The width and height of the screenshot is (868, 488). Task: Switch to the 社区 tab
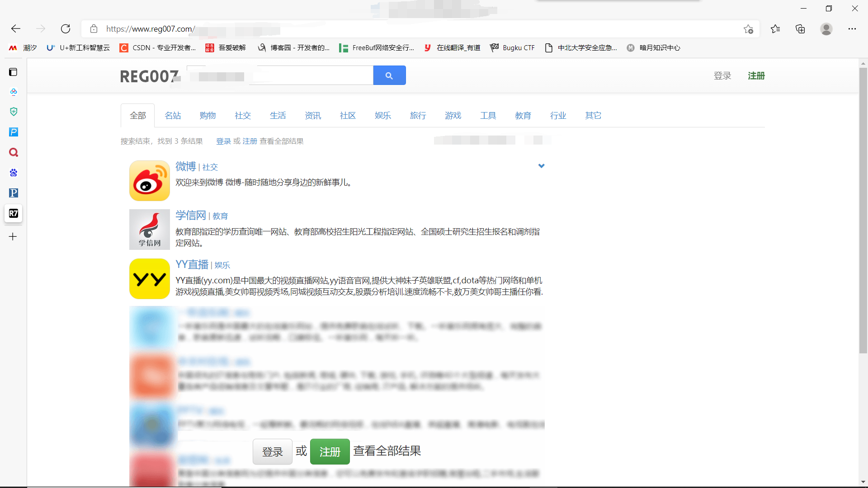[348, 116]
